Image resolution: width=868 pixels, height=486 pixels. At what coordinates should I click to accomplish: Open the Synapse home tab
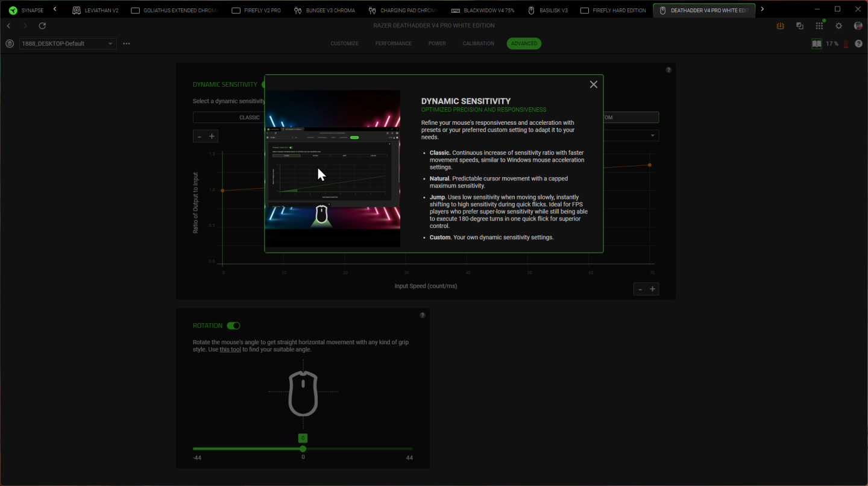(26, 10)
